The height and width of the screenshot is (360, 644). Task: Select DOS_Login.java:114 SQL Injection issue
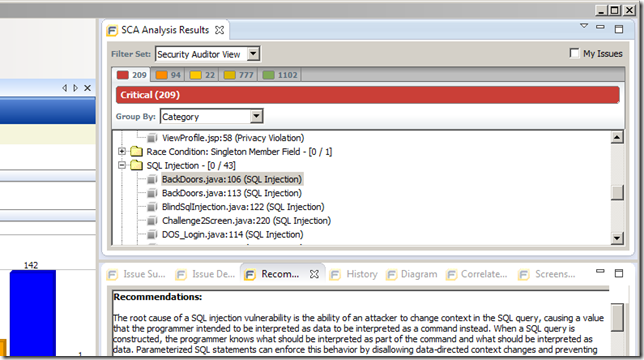pyautogui.click(x=232, y=235)
